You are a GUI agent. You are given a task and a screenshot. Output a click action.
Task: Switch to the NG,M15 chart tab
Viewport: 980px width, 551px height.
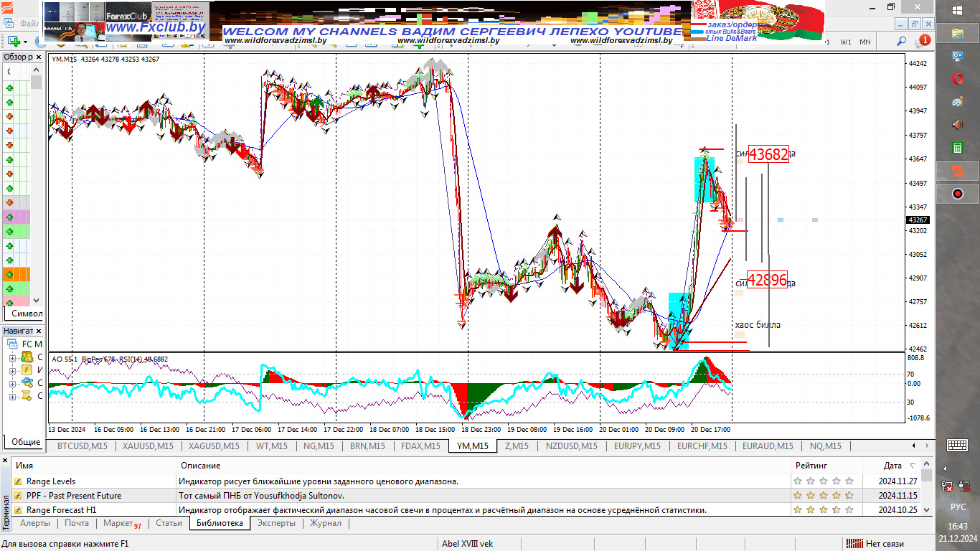tap(319, 446)
